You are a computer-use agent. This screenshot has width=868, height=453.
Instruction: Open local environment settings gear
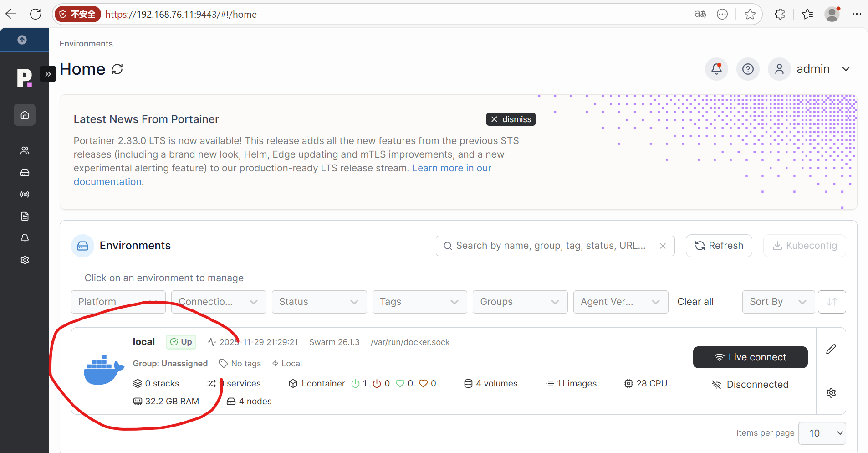tap(831, 393)
